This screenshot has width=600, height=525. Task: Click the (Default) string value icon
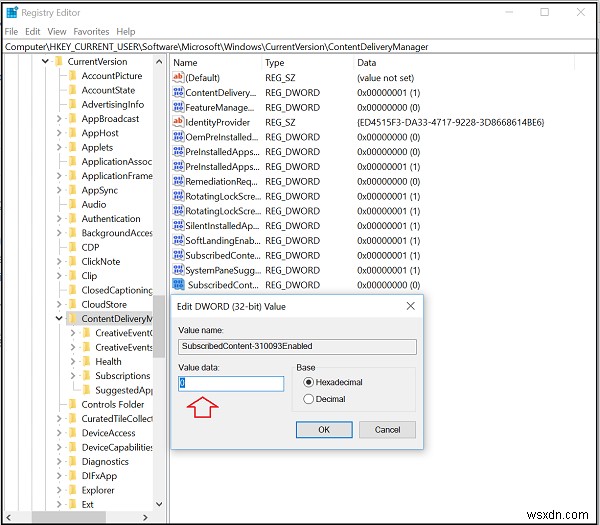(178, 77)
